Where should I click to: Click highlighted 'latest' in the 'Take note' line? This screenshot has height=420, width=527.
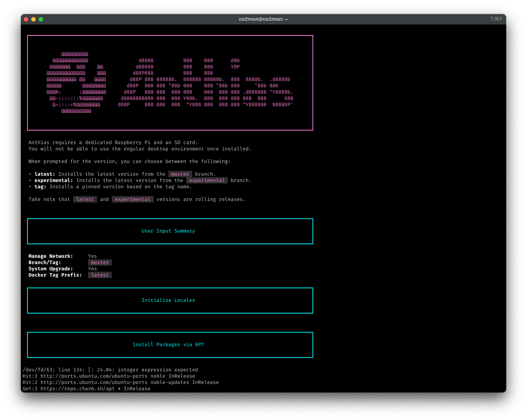click(x=85, y=199)
